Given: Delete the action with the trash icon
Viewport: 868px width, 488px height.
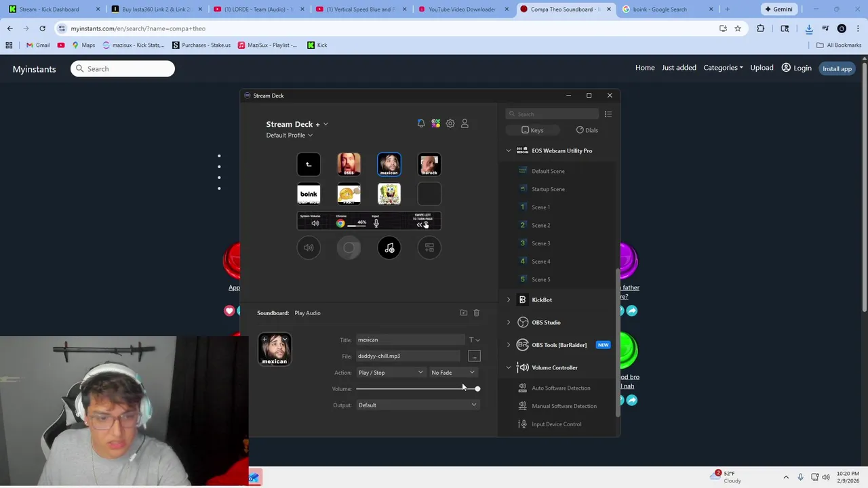Looking at the screenshot, I should pyautogui.click(x=476, y=312).
